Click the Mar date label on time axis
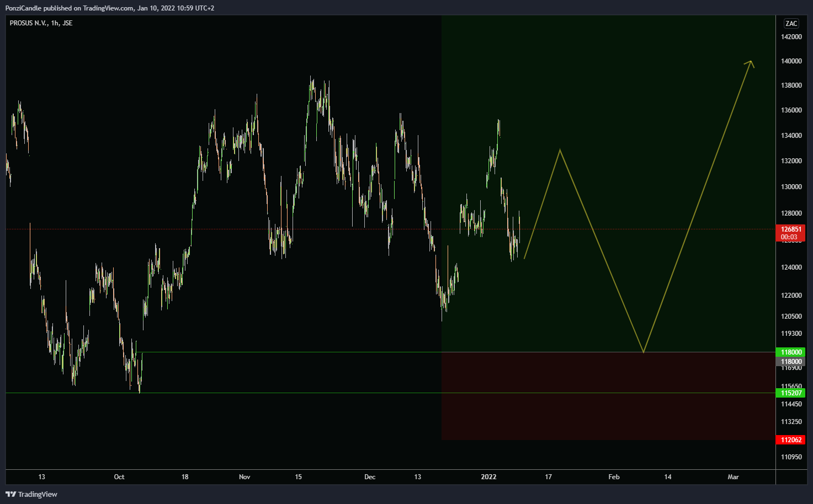813x504 pixels. click(733, 477)
